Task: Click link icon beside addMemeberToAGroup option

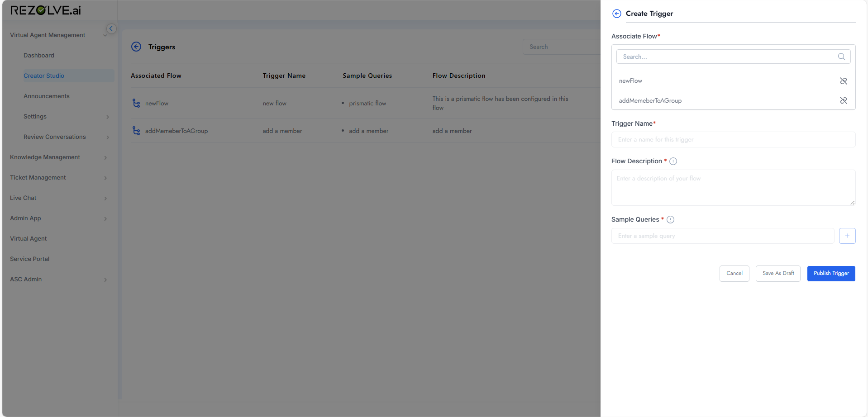Action: pyautogui.click(x=843, y=100)
